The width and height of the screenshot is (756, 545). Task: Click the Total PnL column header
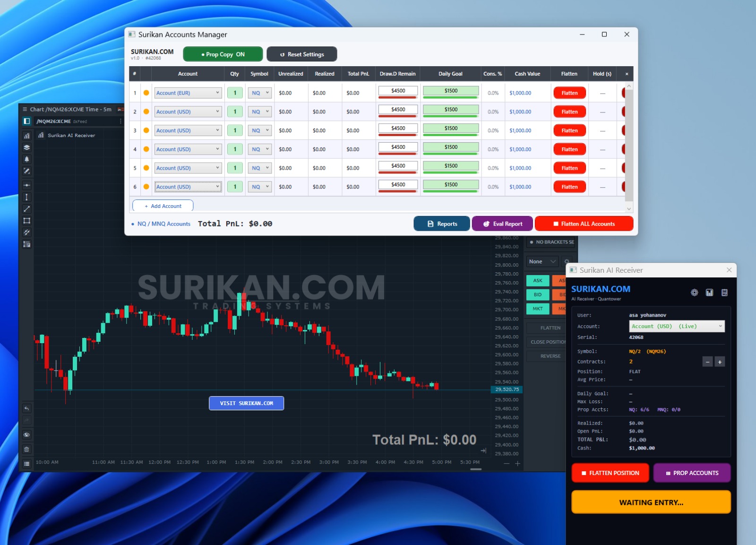(x=358, y=74)
